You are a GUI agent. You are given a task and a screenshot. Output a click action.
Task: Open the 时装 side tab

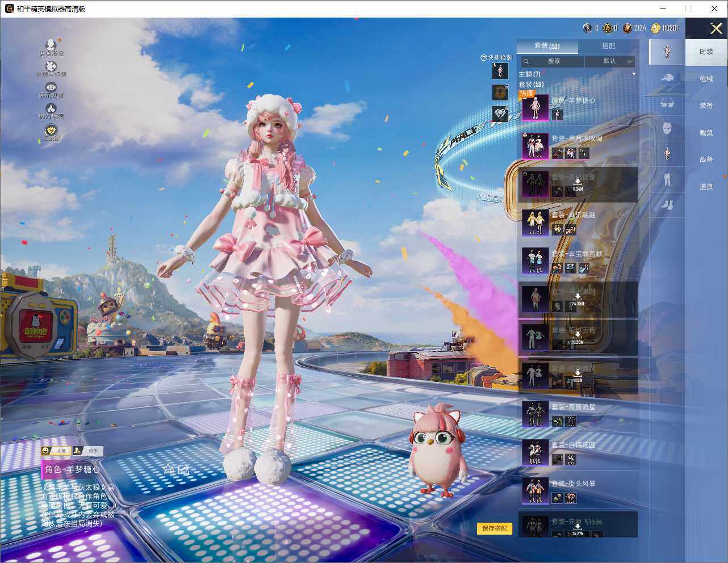tap(706, 52)
